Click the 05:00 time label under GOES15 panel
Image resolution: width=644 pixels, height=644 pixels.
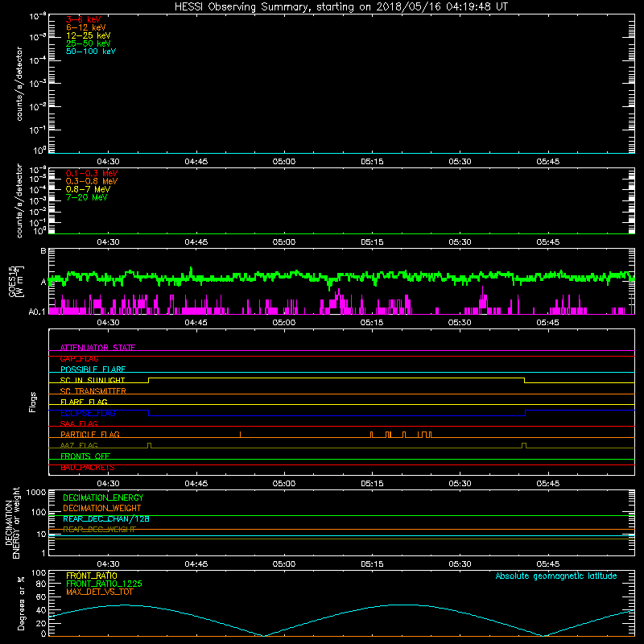(x=284, y=323)
